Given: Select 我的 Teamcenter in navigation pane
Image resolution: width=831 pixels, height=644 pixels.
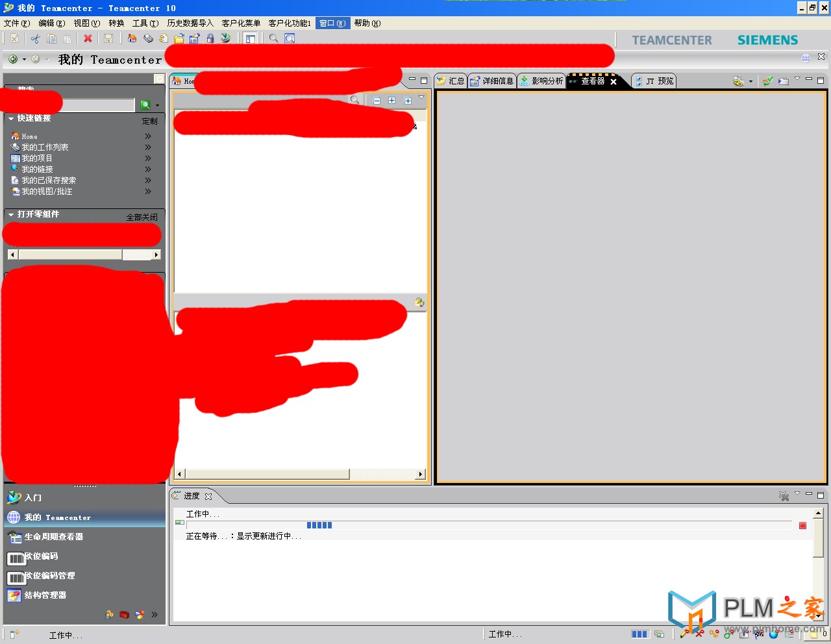Looking at the screenshot, I should (84, 517).
